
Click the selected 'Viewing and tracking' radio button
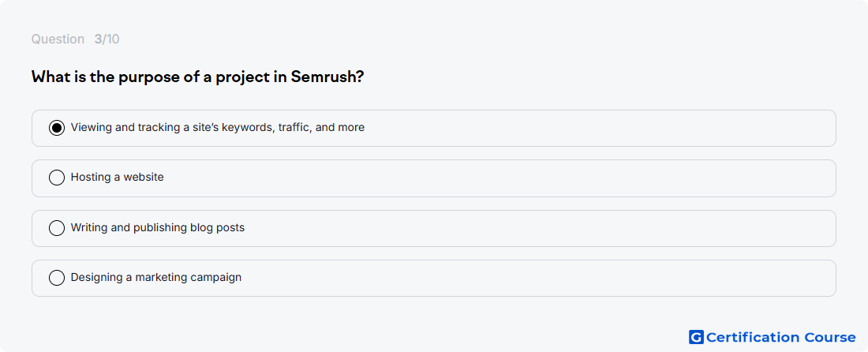click(57, 128)
